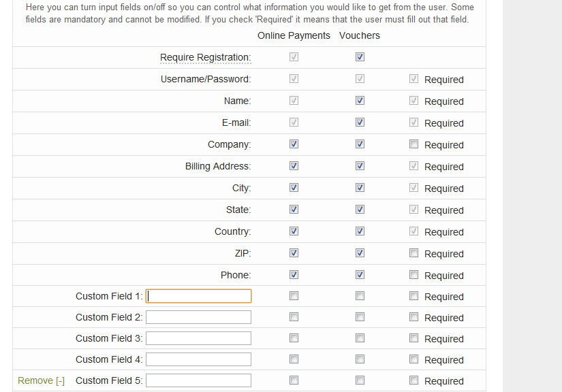Disable City for Vouchers

[360, 188]
